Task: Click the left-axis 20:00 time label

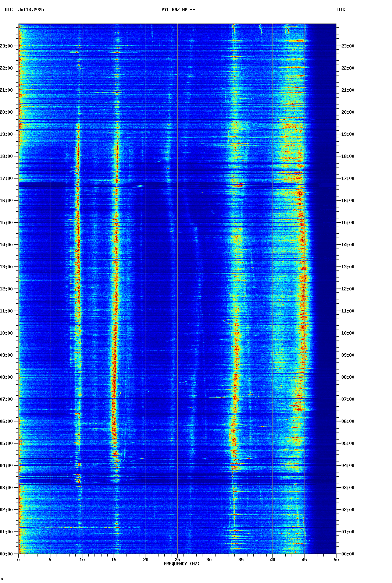Action: pos(6,112)
